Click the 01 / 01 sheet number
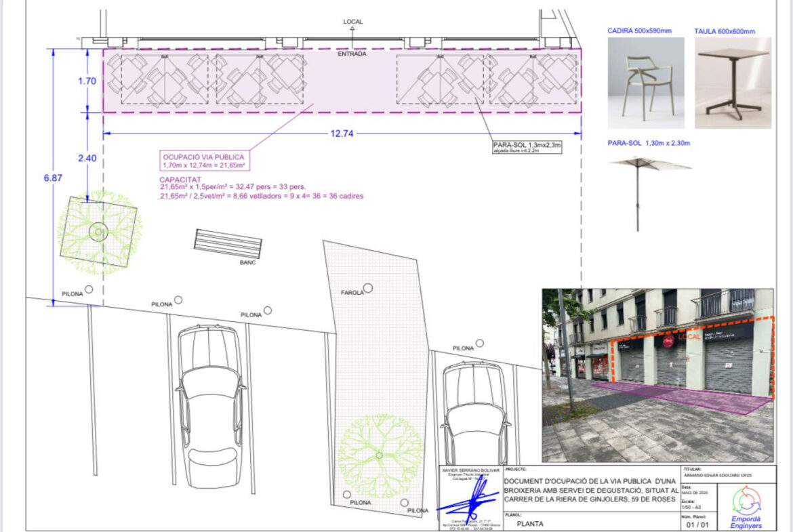Image resolution: width=793 pixels, height=532 pixels. click(699, 523)
